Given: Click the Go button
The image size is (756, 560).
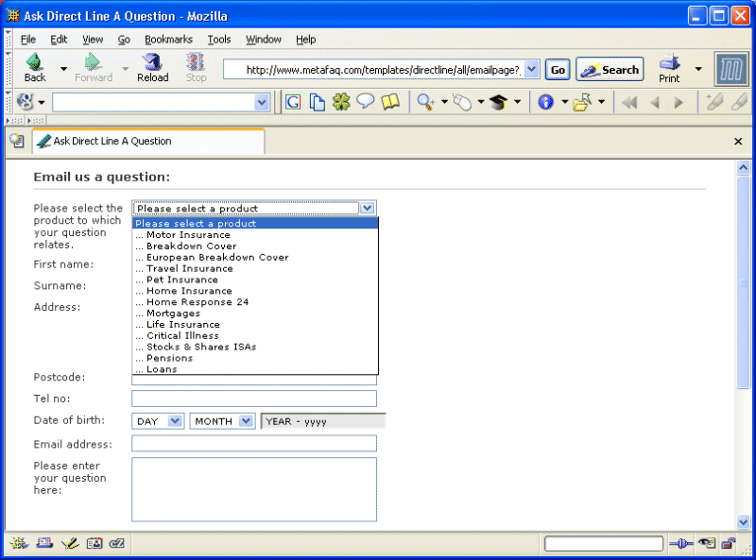Looking at the screenshot, I should (558, 70).
